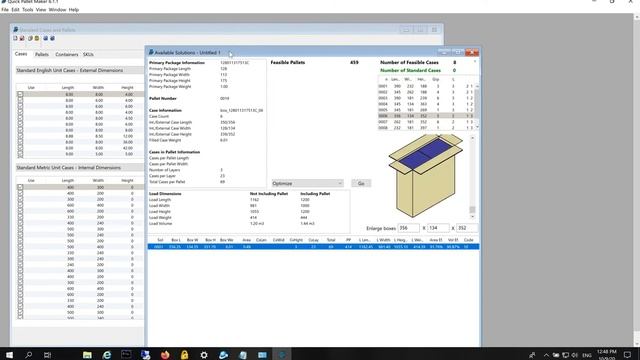Screen dimensions: 640x360
Task: Tick the Use checkbox for 8.88 x 8.50 x 12.00 case
Action: coord(20,136)
